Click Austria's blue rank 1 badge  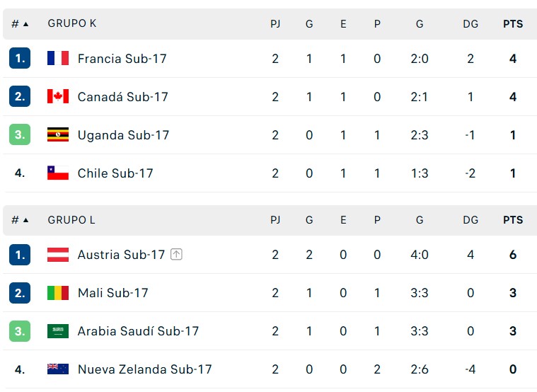(20, 255)
